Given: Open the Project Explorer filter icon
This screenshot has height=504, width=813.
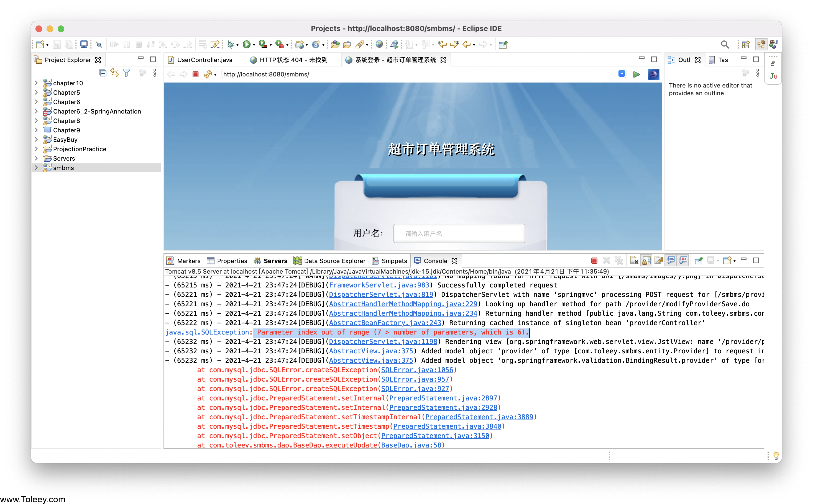Looking at the screenshot, I should 127,73.
